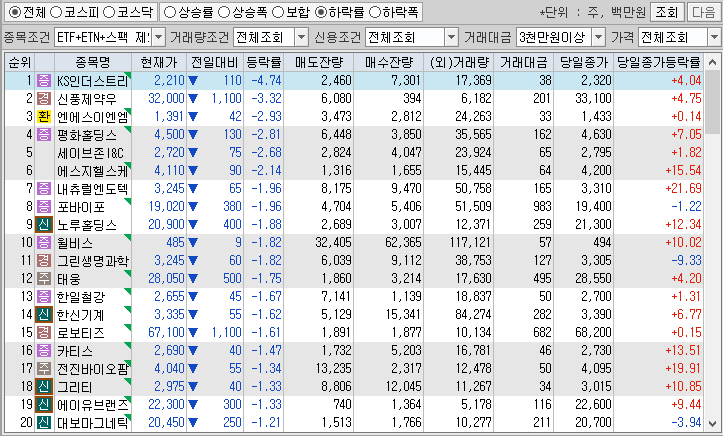Sort by 매도잔량 column header
This screenshot has width=723, height=436.
[x=319, y=62]
